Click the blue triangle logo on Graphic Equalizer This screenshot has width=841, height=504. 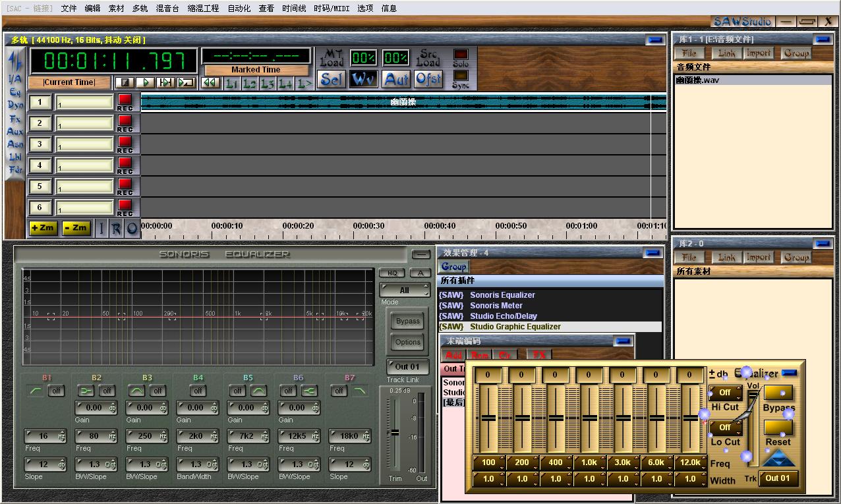(x=779, y=458)
